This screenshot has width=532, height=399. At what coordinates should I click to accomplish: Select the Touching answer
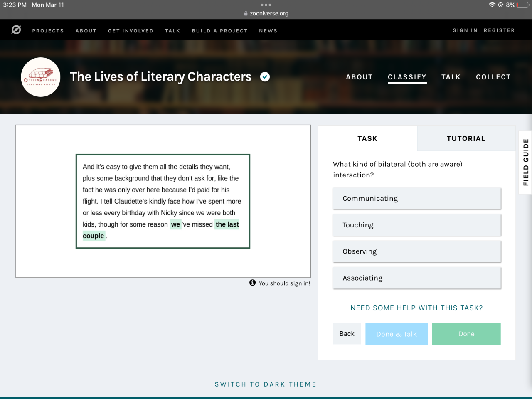(417, 225)
